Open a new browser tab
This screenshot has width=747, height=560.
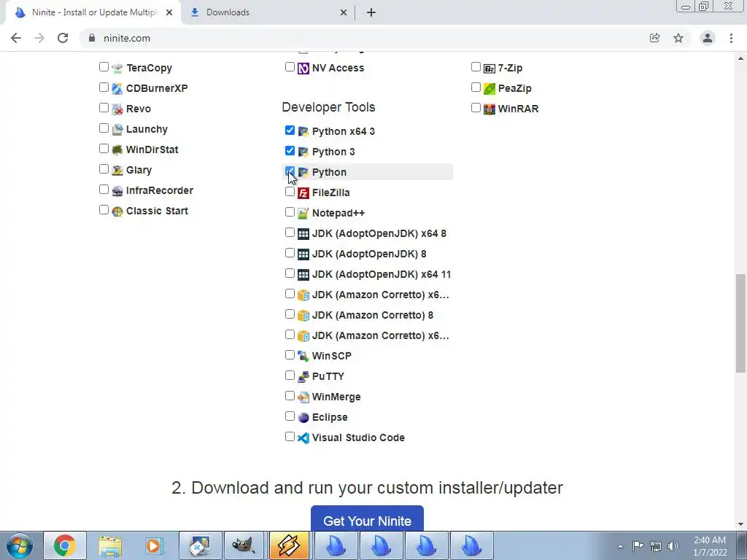pyautogui.click(x=371, y=13)
